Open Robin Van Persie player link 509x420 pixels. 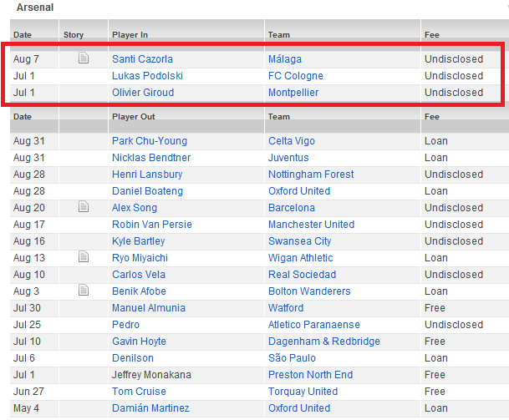[151, 225]
